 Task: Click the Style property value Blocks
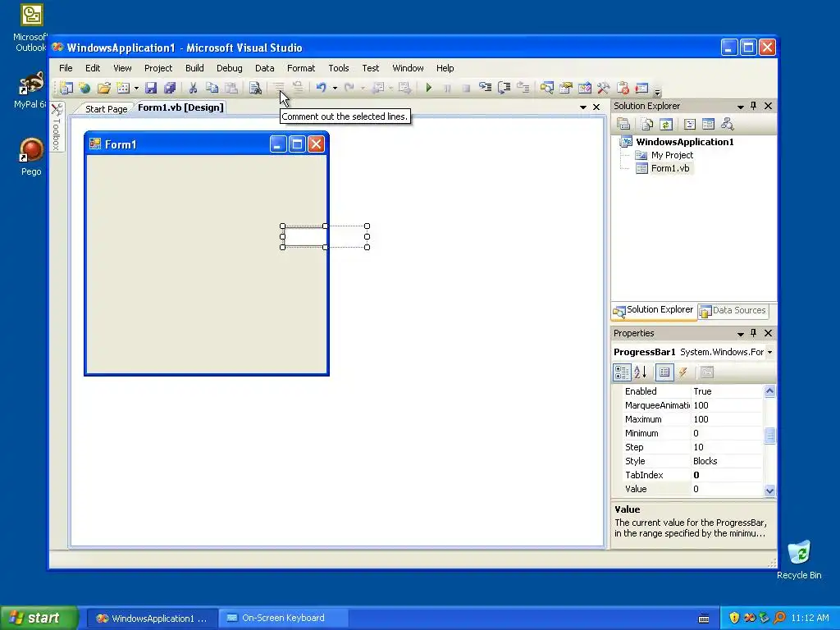tap(727, 461)
